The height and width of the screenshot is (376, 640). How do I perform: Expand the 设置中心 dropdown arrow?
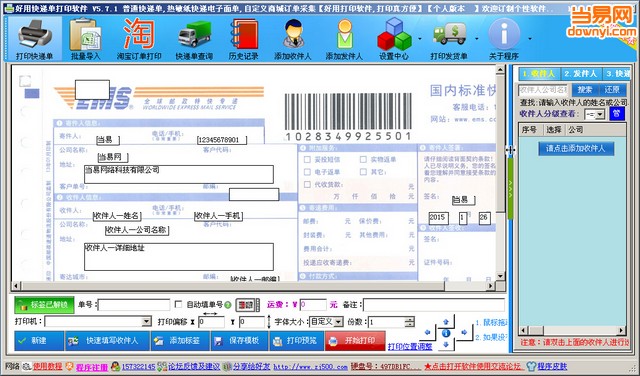pyautogui.click(x=420, y=39)
